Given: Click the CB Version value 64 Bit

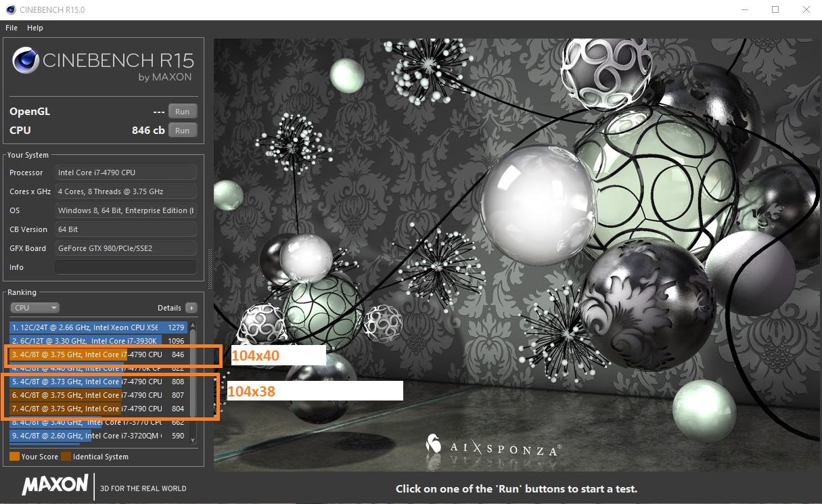Looking at the screenshot, I should click(x=126, y=229).
